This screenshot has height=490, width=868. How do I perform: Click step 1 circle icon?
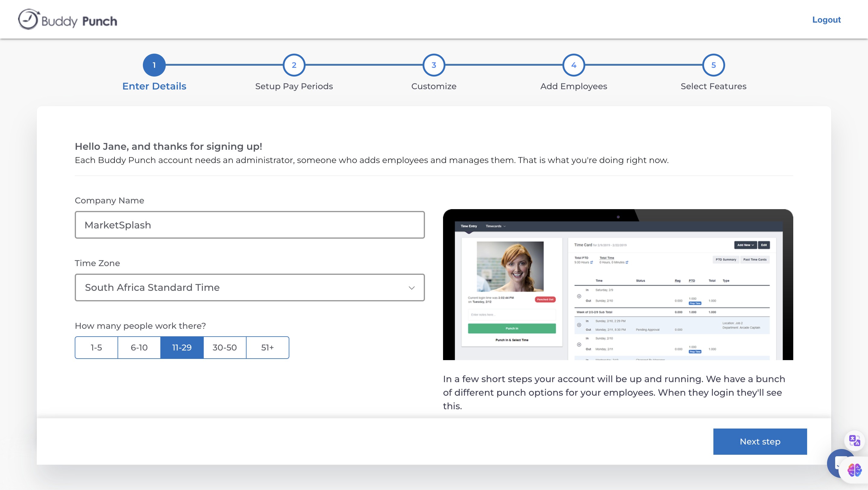pos(154,65)
